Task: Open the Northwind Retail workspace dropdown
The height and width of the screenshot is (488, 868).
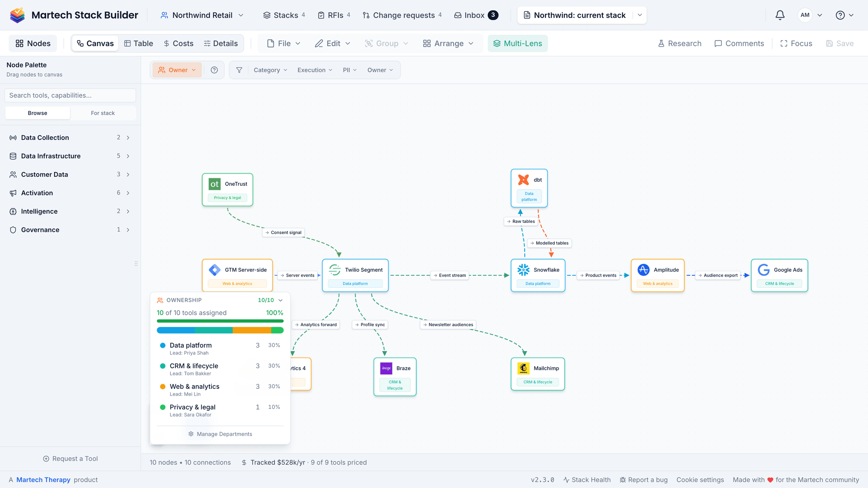Action: [x=202, y=15]
